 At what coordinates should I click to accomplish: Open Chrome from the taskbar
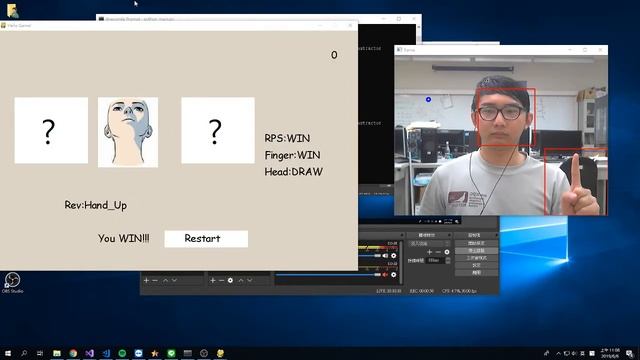point(73,353)
